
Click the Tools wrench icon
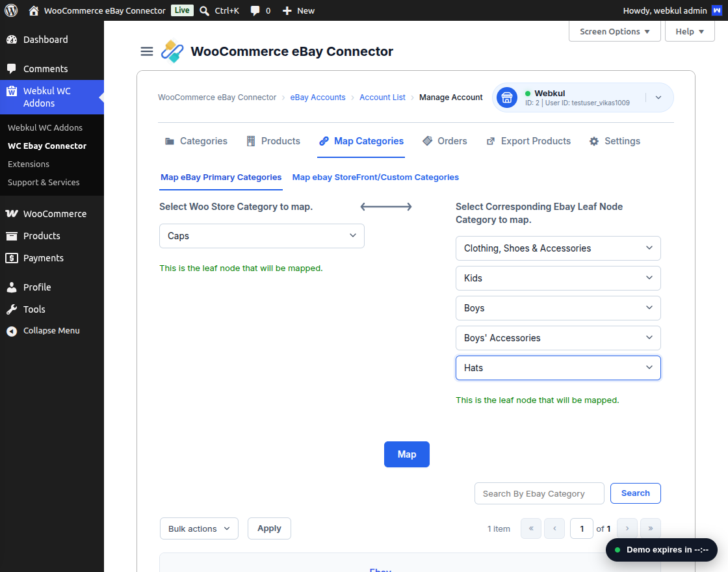[x=12, y=309]
